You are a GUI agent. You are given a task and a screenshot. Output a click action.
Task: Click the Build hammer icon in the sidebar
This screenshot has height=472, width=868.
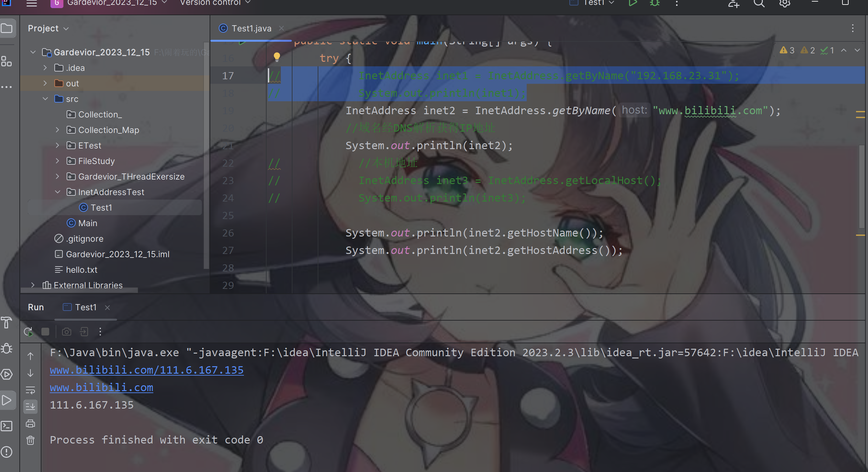(7, 323)
